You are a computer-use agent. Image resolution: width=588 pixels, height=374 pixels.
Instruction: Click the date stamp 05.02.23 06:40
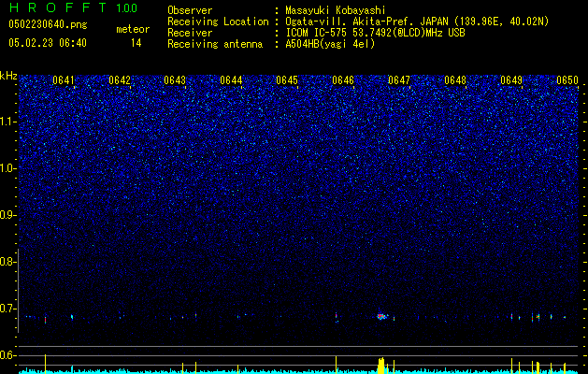(48, 43)
